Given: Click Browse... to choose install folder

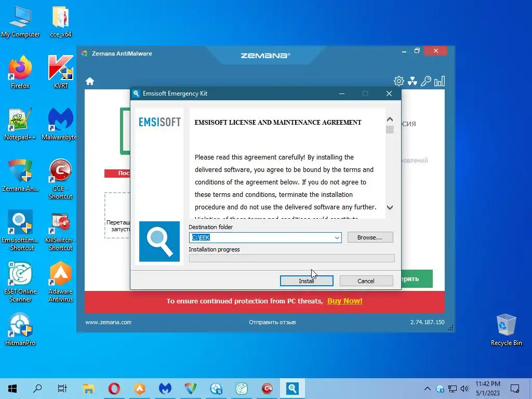Looking at the screenshot, I should (370, 237).
